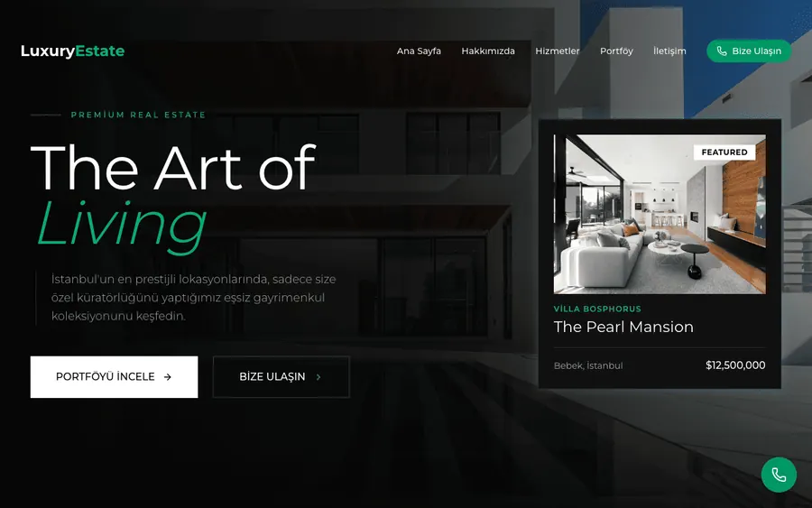Click the $12,500,000 price on the card
Screen dimensions: 812x508
[x=735, y=365]
